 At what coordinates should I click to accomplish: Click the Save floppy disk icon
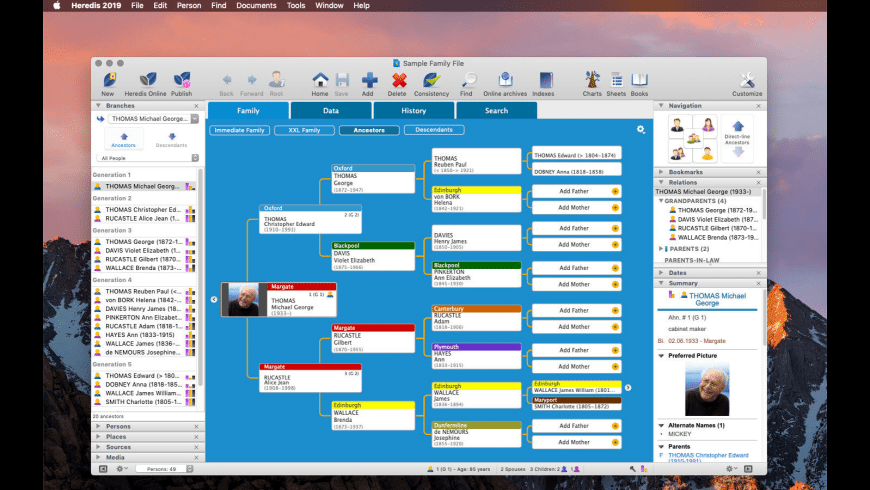click(x=342, y=80)
